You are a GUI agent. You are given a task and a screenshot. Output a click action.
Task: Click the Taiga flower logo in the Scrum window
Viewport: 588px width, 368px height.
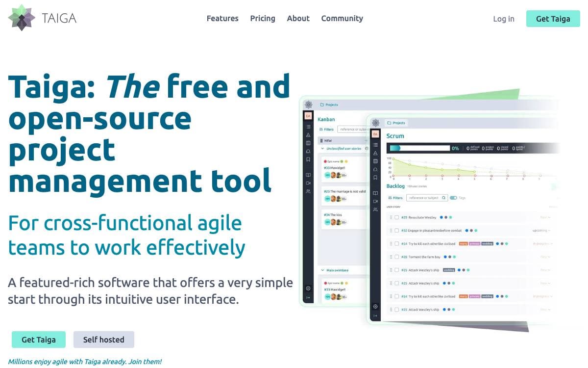[x=376, y=123]
